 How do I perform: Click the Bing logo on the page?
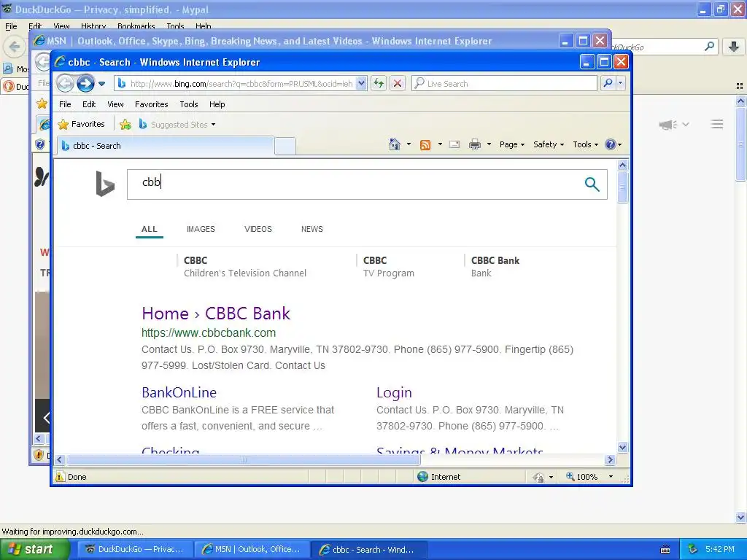pyautogui.click(x=105, y=183)
